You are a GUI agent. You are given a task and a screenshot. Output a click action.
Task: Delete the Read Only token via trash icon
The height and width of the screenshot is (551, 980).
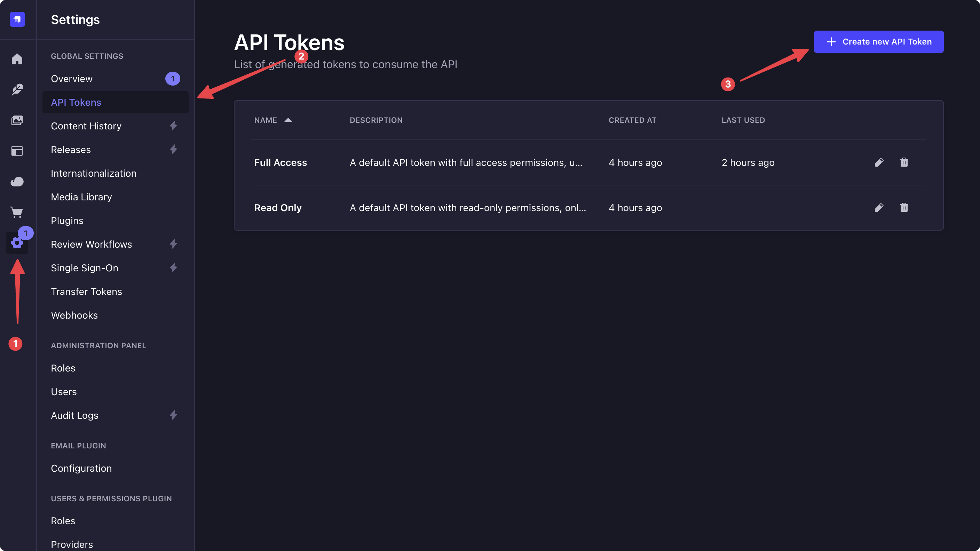[904, 208]
